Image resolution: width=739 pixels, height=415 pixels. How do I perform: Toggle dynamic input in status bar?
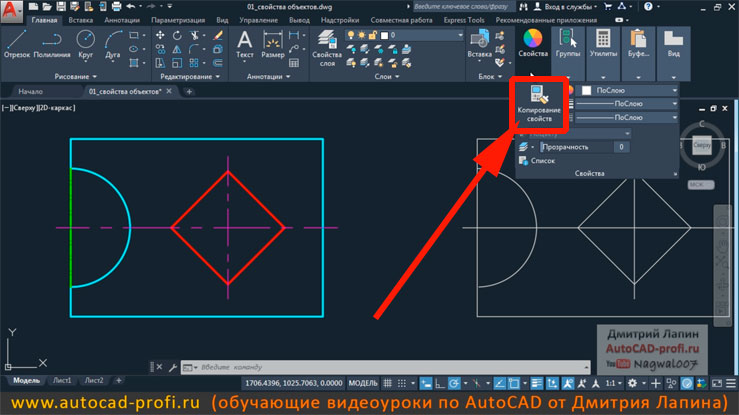pos(426,383)
